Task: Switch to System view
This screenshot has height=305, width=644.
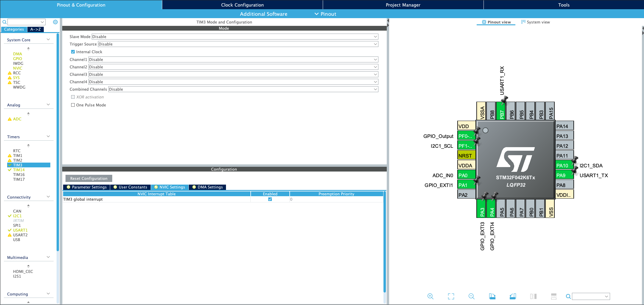Action: (x=535, y=22)
